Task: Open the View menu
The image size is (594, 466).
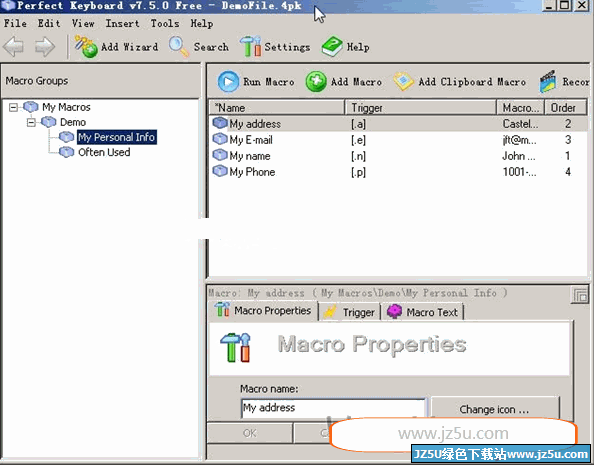Action: click(x=83, y=23)
